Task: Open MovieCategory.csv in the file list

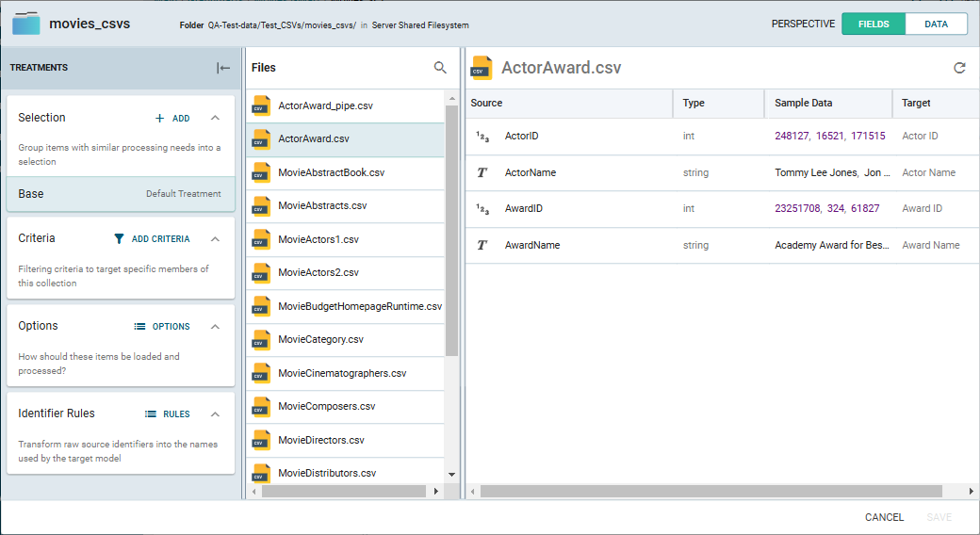Action: click(320, 339)
